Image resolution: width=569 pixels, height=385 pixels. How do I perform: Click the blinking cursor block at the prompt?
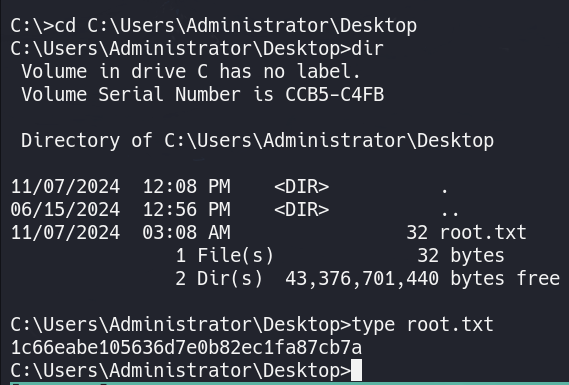click(x=356, y=370)
